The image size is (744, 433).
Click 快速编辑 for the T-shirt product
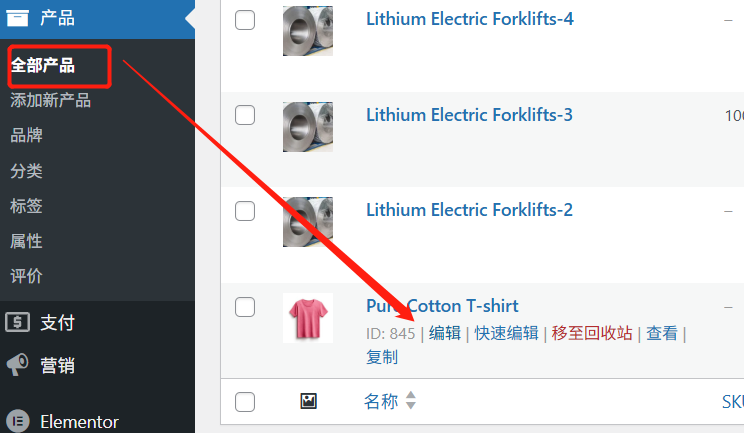coord(506,334)
